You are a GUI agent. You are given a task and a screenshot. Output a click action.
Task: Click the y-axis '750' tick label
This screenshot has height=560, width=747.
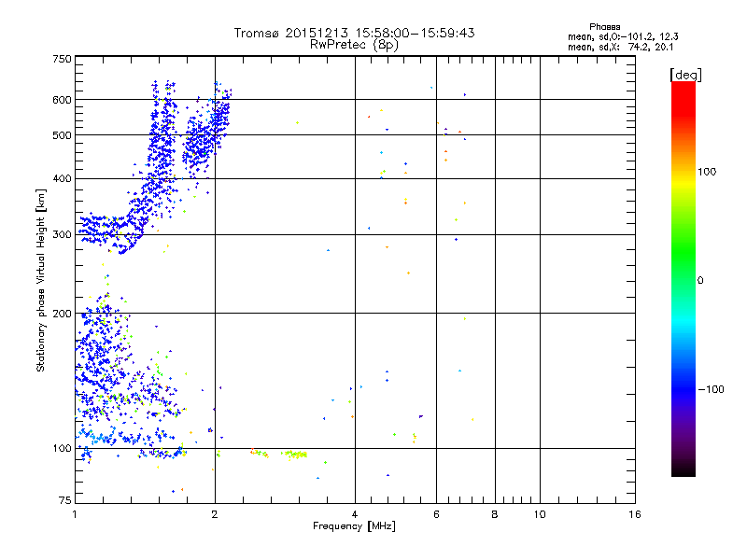point(62,59)
